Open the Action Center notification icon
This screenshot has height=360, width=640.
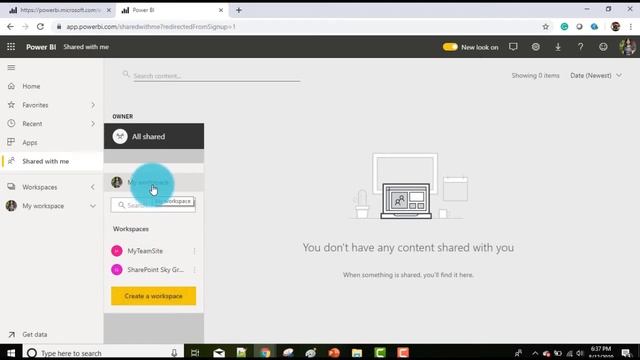coord(627,353)
